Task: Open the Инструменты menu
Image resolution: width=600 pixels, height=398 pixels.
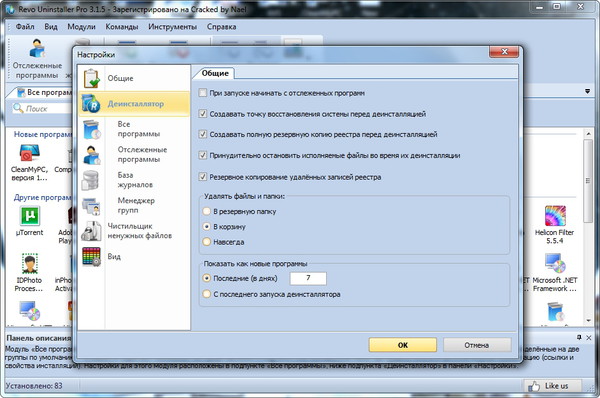Action: 172,27
